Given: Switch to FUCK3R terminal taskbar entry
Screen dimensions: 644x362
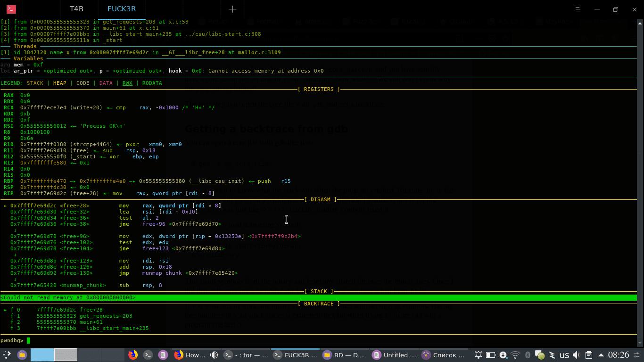Looking at the screenshot, I should (296, 355).
